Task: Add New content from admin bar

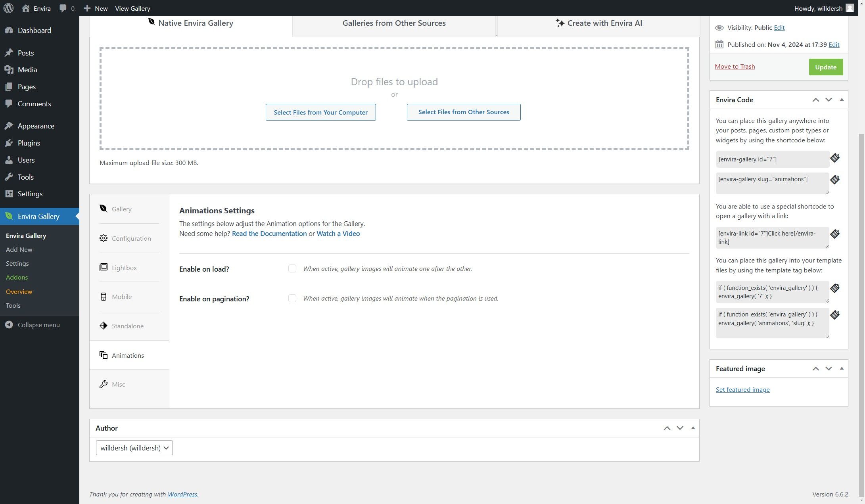Action: [96, 8]
